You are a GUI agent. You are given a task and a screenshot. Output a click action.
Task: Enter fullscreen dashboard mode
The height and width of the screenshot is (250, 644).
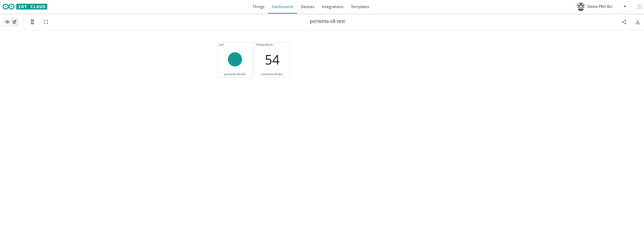pyautogui.click(x=46, y=22)
